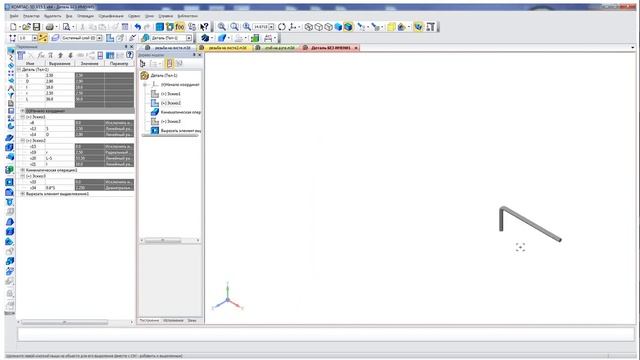Click the model tree lower horizontal scrollbar
640x360 pixels.
coord(162,240)
